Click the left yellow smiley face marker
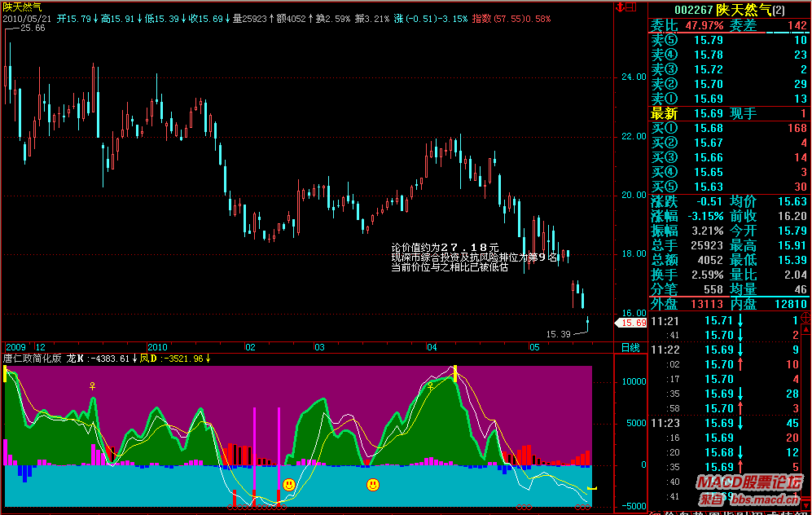The width and height of the screenshot is (812, 515). click(289, 485)
